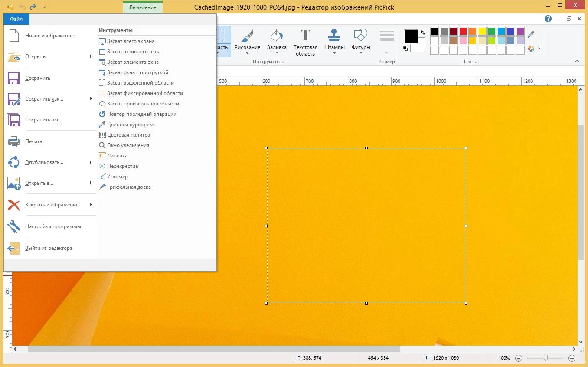The image size is (588, 367).
Task: Reset colors to default black-white icon
Action: pyautogui.click(x=405, y=48)
